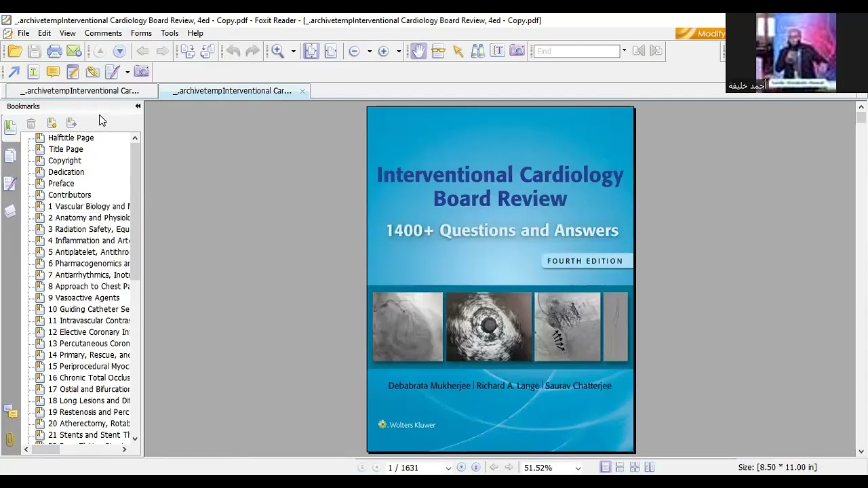Open Search with the binoculars icon
Screen dimensions: 868x488
click(x=477, y=51)
